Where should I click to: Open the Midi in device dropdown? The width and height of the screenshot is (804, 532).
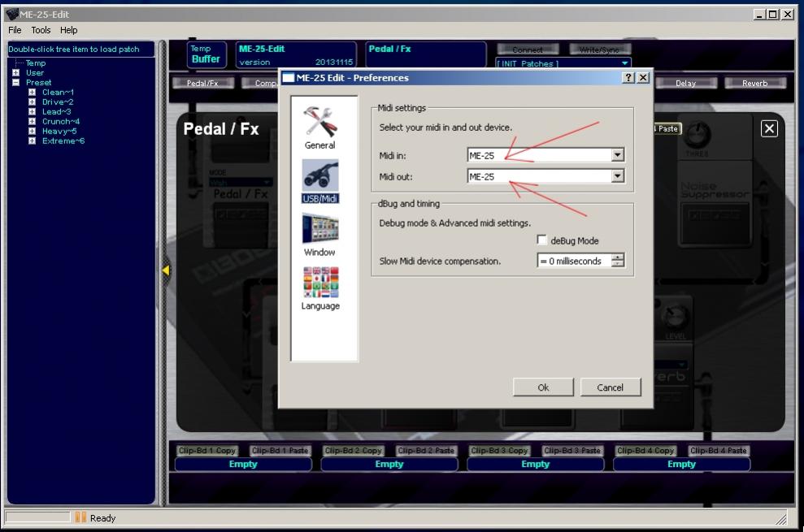click(x=618, y=155)
